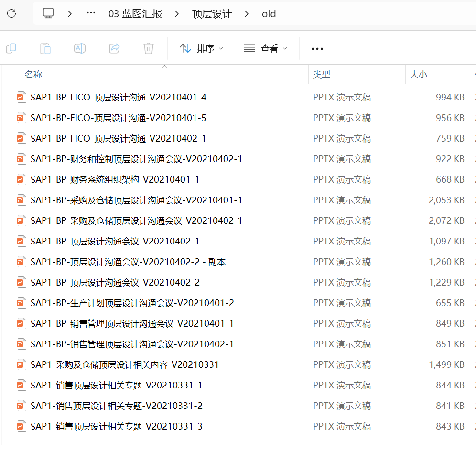Navigate to 03 蓝图汇报 breadcrumb
The width and height of the screenshot is (476, 452).
(135, 14)
